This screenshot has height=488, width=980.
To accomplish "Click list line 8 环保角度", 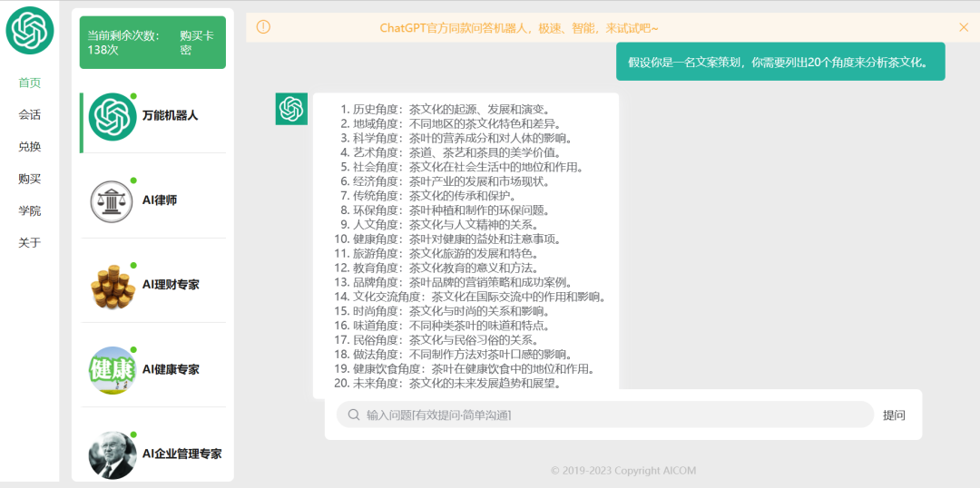I will pos(445,210).
